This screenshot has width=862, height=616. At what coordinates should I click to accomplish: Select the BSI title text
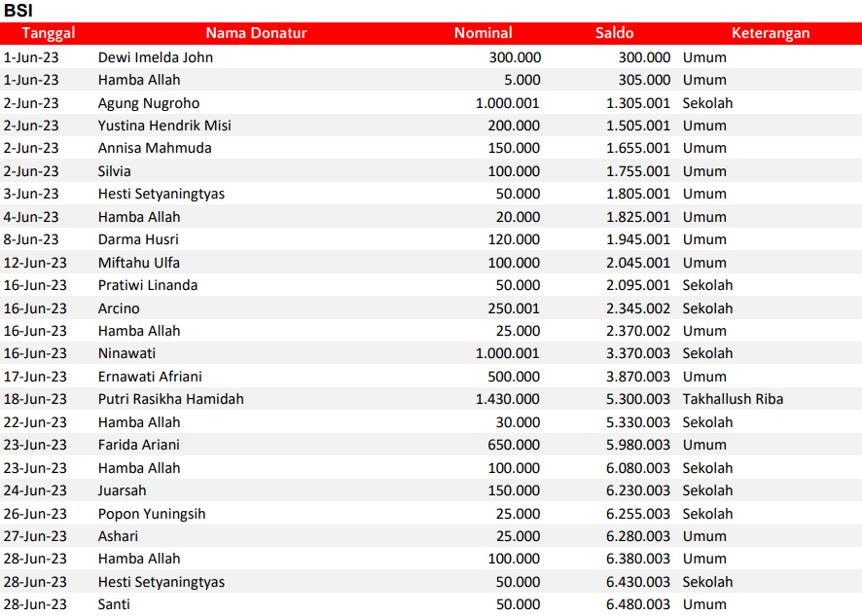pyautogui.click(x=19, y=11)
